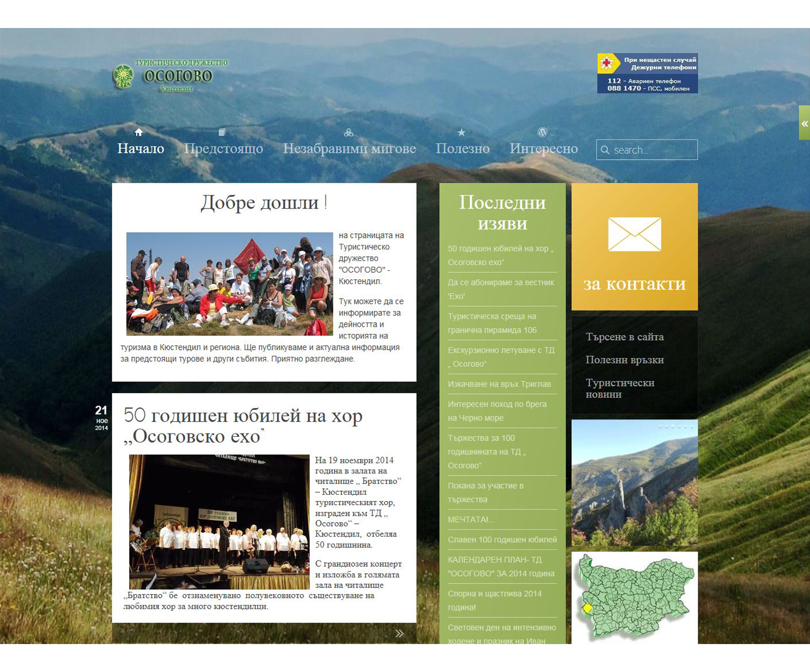Open sidebar link 50 годишен юбилей на хор
810x672 pixels.
pyautogui.click(x=501, y=256)
